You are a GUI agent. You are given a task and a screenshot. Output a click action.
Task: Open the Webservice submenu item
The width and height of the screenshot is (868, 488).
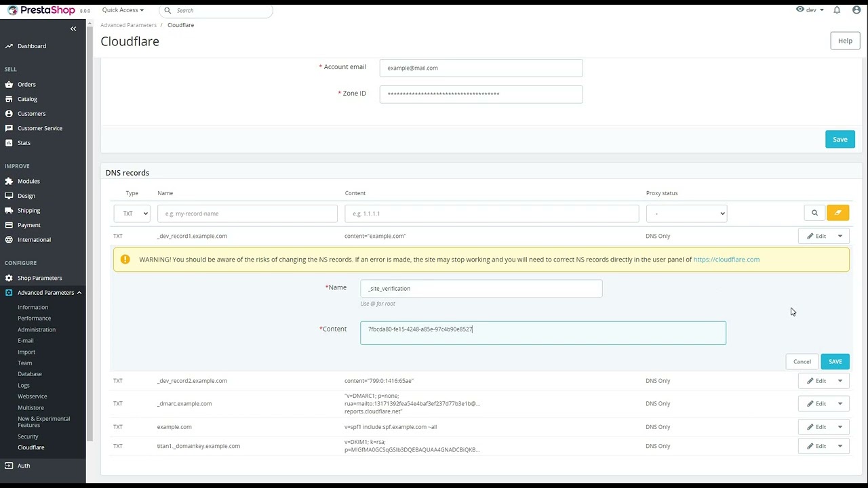tap(33, 396)
